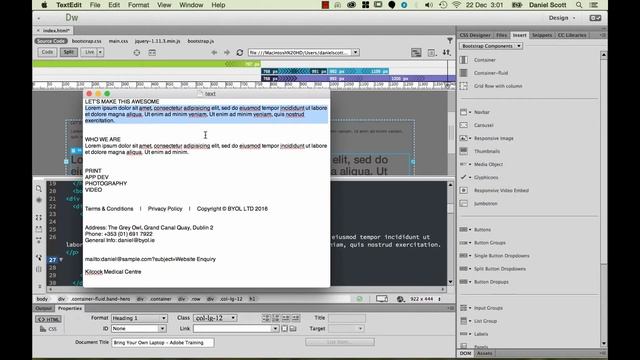Screen dimensions: 640x360
Task: Open the Link field dropdown arrow
Action: pyautogui.click(x=276, y=329)
